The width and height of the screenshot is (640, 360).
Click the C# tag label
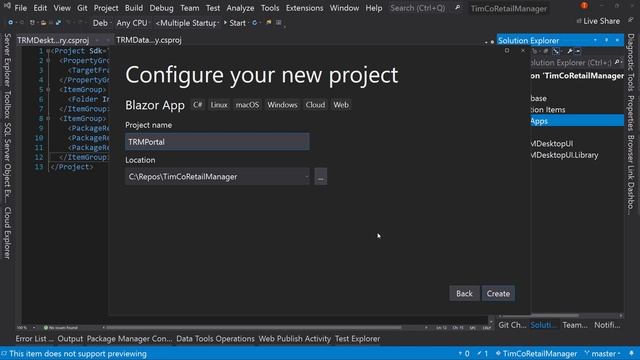tap(198, 105)
